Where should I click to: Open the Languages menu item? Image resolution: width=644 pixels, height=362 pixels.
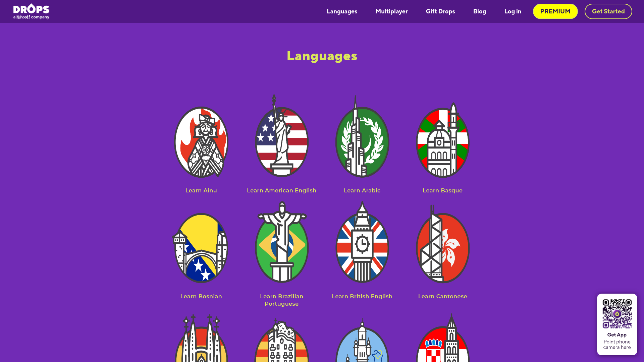coord(342,11)
